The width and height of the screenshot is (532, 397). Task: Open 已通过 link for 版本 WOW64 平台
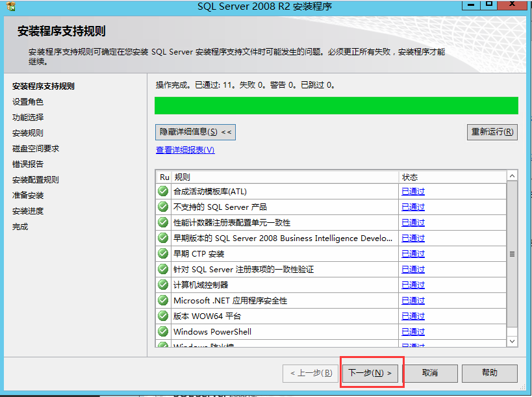[413, 316]
